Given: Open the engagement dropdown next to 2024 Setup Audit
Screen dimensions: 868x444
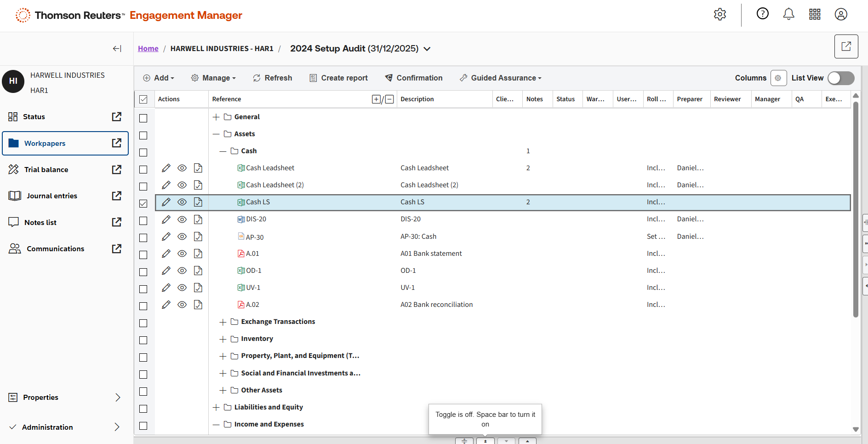Looking at the screenshot, I should 427,49.
